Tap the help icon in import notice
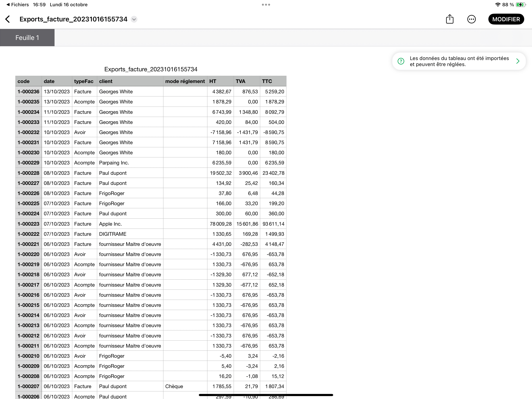This screenshot has width=532, height=399. pos(401,61)
